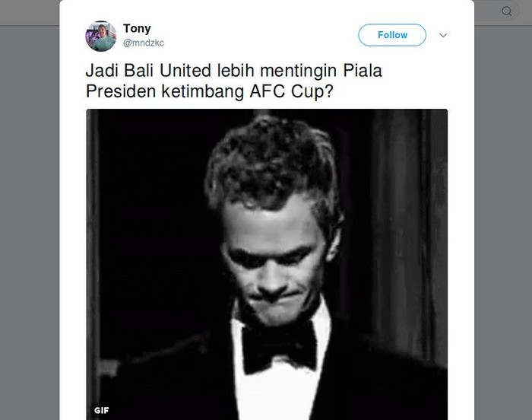532x420 pixels.
Task: Dismiss overlay via left dimmed background
Action: click(x=30, y=221)
